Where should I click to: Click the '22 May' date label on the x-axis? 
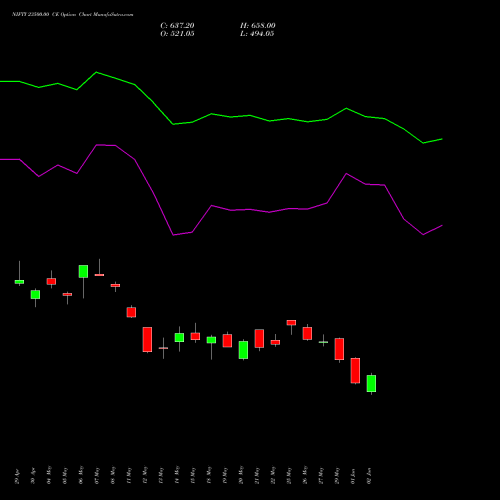coord(273,475)
